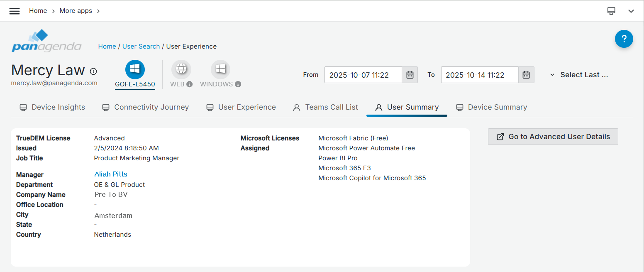Expand the top-right chevron dropdown
Image resolution: width=644 pixels, height=272 pixels.
pos(631,11)
